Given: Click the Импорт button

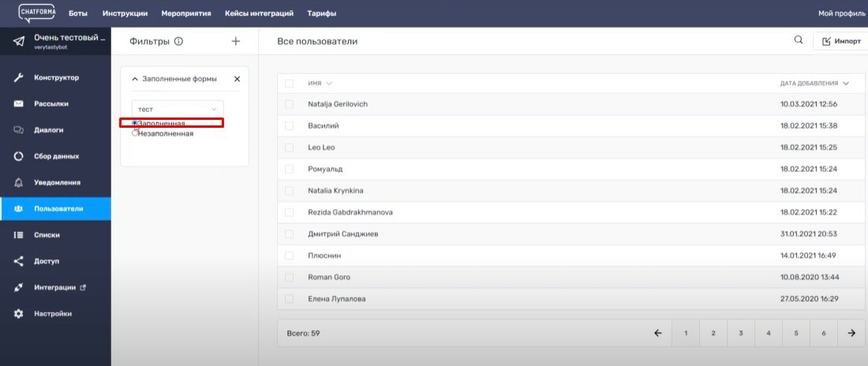Looking at the screenshot, I should click(840, 41).
